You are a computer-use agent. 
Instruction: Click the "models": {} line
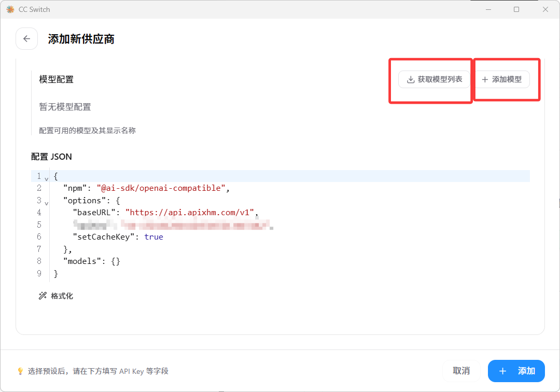pyautogui.click(x=92, y=261)
